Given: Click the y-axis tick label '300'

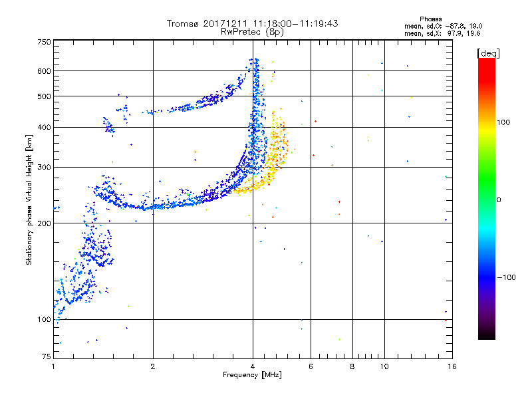Looking at the screenshot, I should (44, 168).
